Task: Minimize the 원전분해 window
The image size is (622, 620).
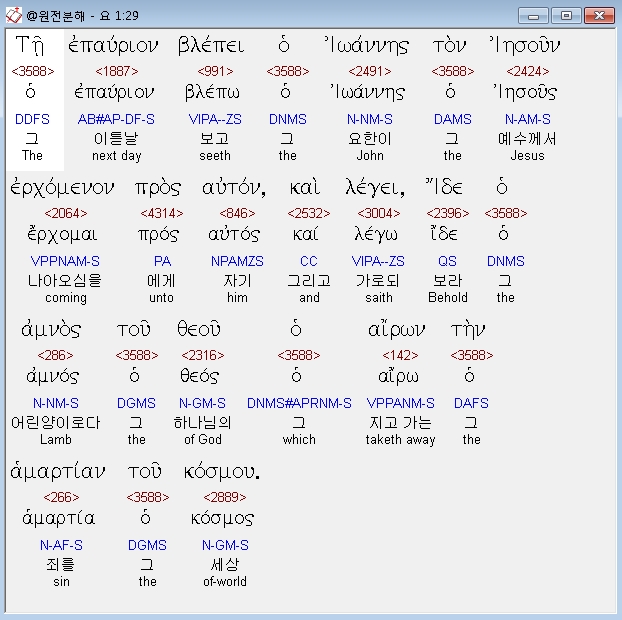Action: point(533,16)
